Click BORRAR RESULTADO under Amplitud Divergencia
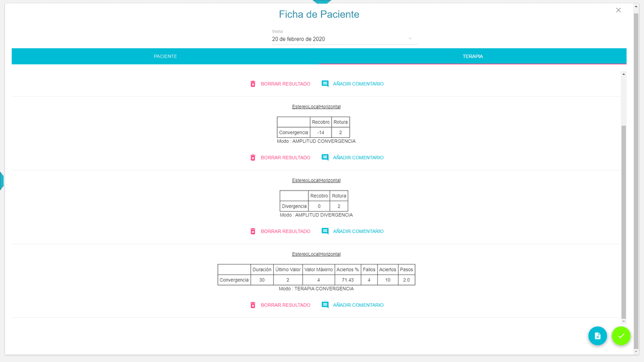Image resolution: width=644 pixels, height=362 pixels. coord(285,231)
